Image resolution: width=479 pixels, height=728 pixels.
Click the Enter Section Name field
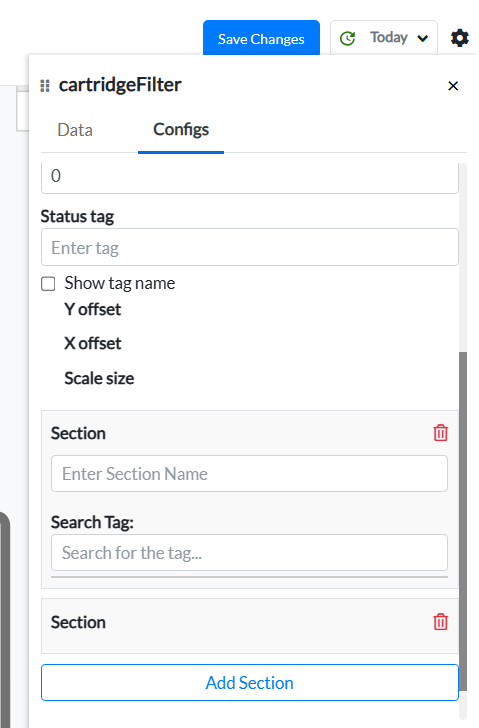click(x=249, y=474)
